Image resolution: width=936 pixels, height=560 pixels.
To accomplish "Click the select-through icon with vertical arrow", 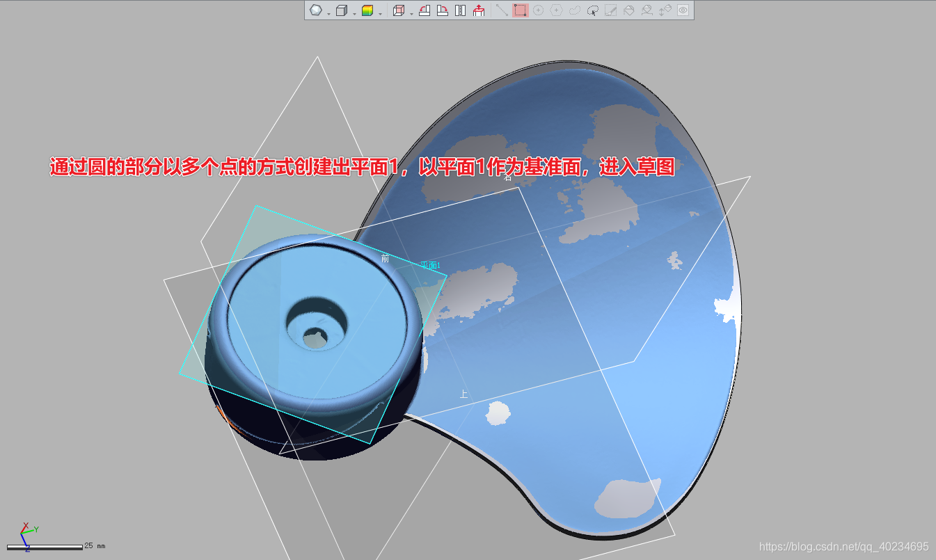I will coord(665,10).
